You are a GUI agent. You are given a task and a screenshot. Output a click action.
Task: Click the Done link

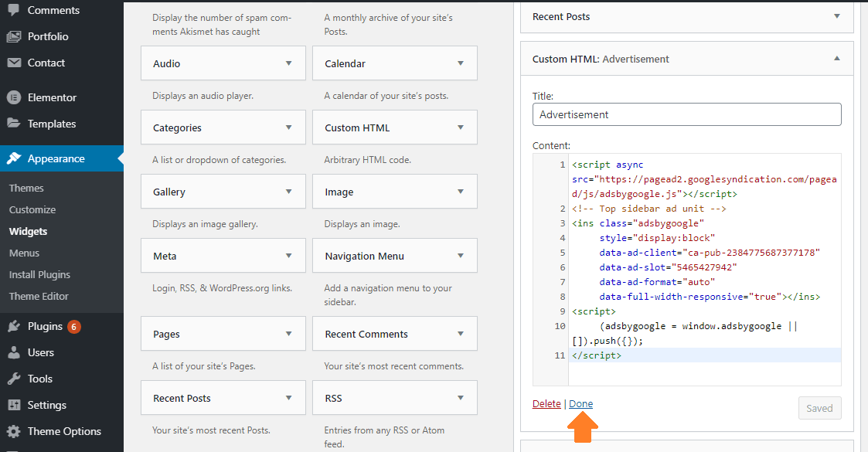pos(580,404)
